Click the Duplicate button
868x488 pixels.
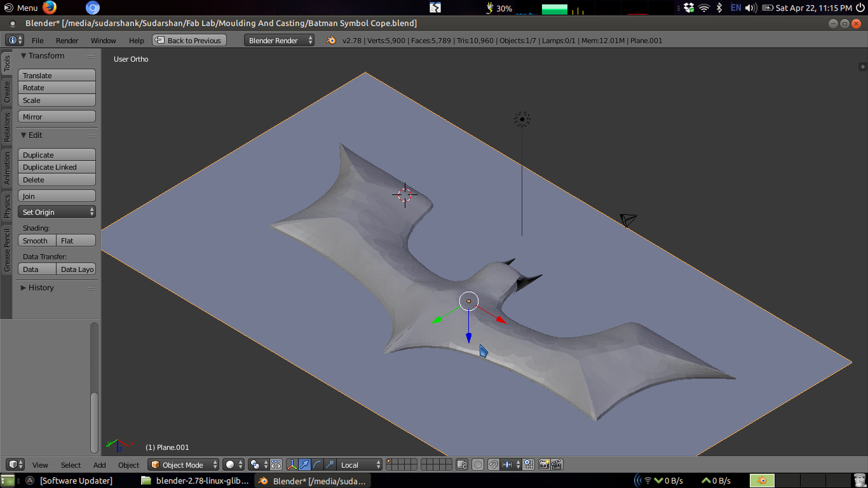click(x=57, y=155)
